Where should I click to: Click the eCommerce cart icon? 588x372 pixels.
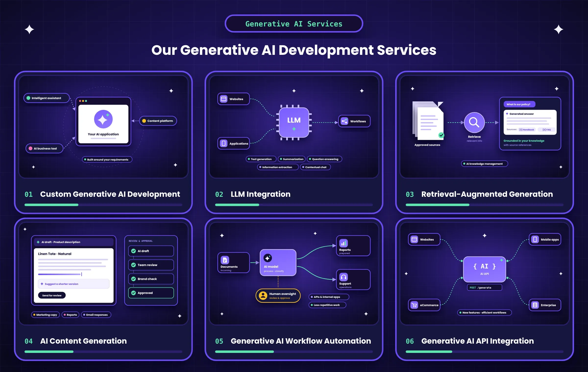tap(414, 305)
